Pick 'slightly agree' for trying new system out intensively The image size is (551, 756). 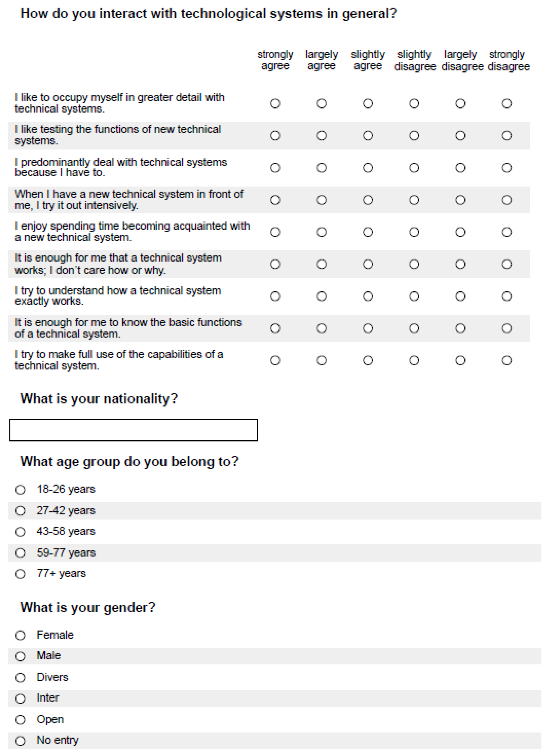368,200
